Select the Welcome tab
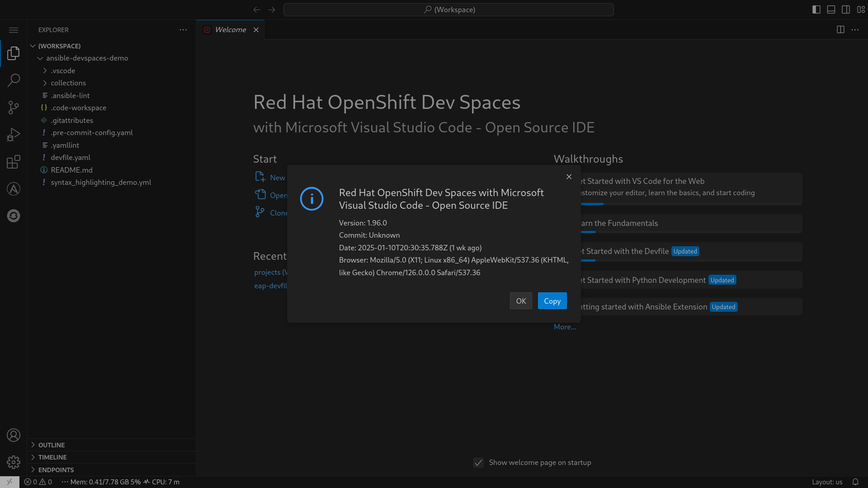The image size is (868, 488). (x=231, y=30)
